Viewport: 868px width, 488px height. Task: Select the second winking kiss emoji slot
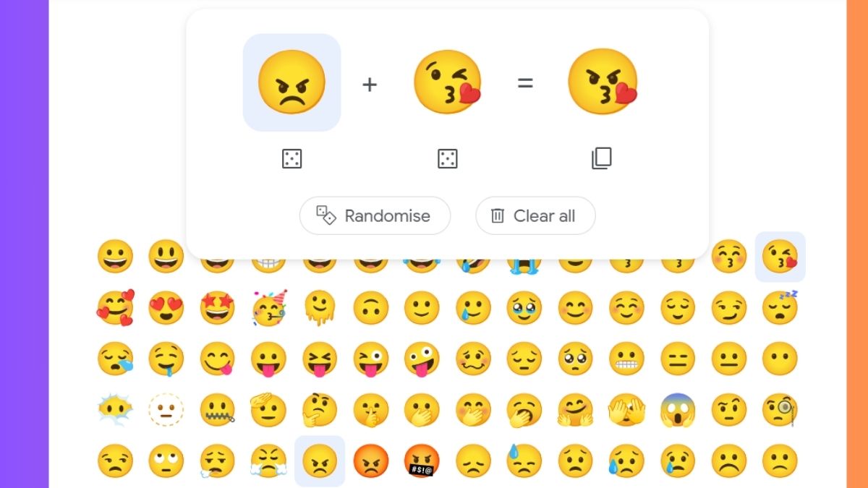(447, 82)
